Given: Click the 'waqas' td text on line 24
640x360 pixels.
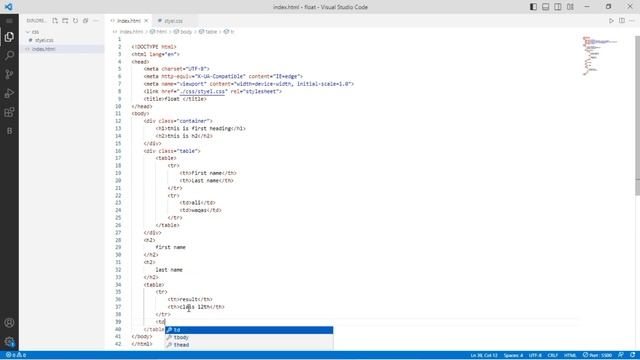Looking at the screenshot, I should (200, 210).
